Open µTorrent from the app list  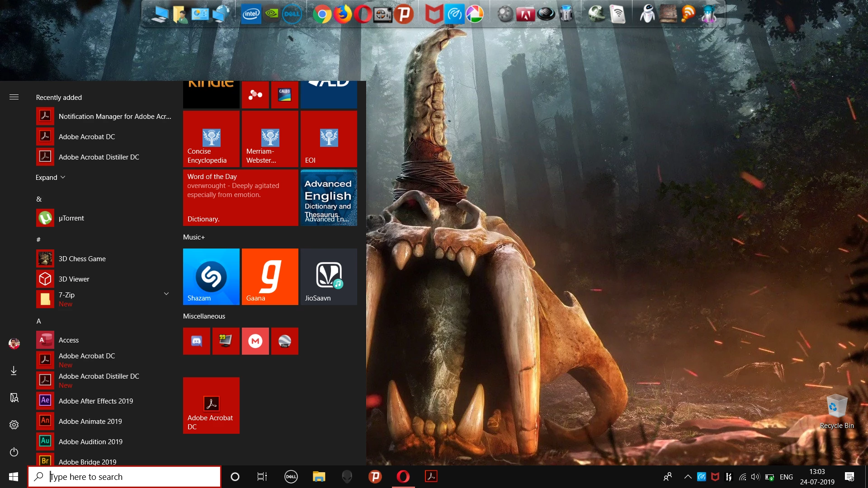coord(71,218)
